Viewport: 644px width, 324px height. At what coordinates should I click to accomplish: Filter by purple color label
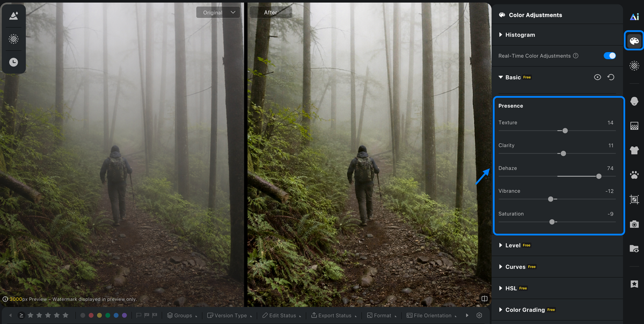click(125, 315)
